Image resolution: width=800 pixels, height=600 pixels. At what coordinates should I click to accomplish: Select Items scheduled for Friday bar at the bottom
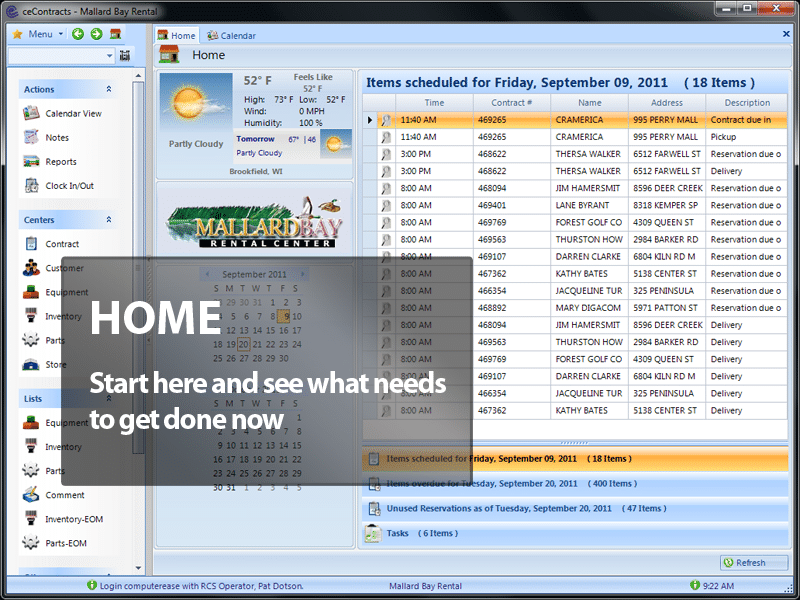(575, 459)
